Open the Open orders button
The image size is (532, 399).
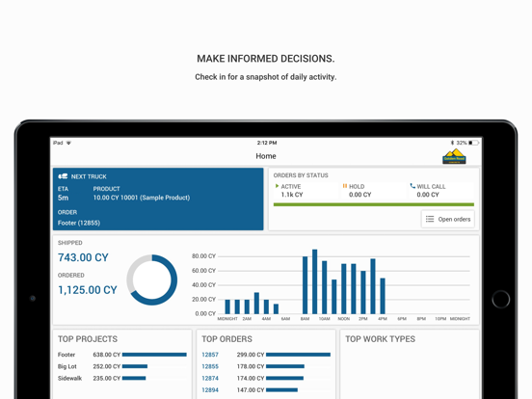[x=448, y=219]
